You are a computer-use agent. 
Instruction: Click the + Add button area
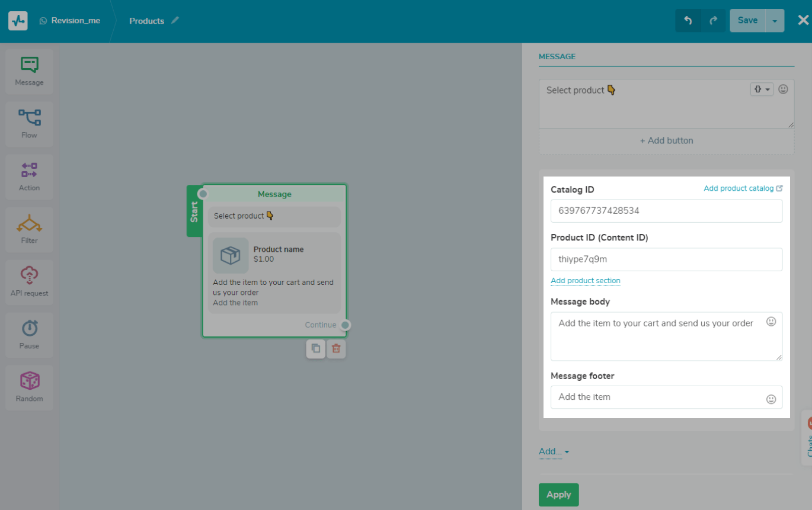[x=666, y=141]
